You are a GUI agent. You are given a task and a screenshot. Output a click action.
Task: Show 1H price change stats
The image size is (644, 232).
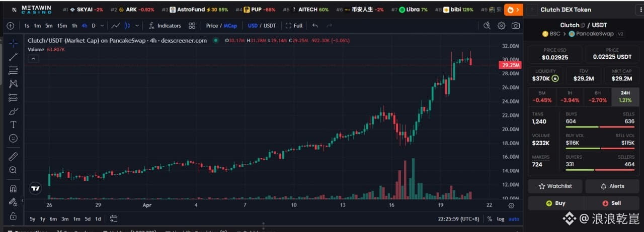coord(570,96)
